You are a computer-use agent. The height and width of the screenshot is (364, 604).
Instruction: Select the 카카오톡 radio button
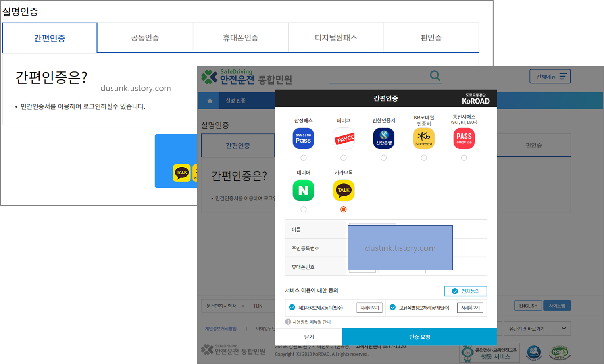343,209
